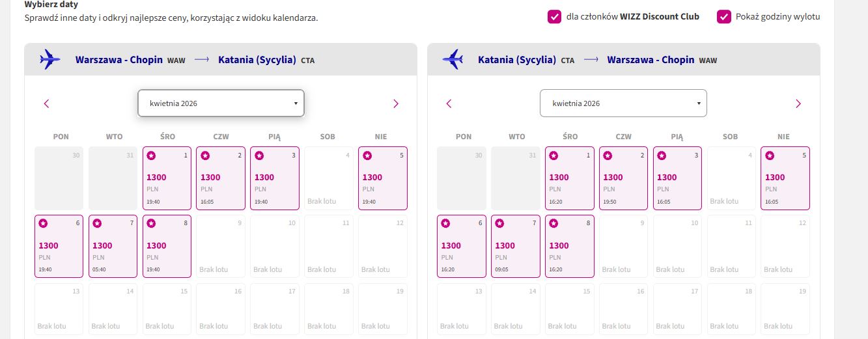The height and width of the screenshot is (339, 868).
Task: Click discount star badge on outbound April 1
Action: click(151, 156)
